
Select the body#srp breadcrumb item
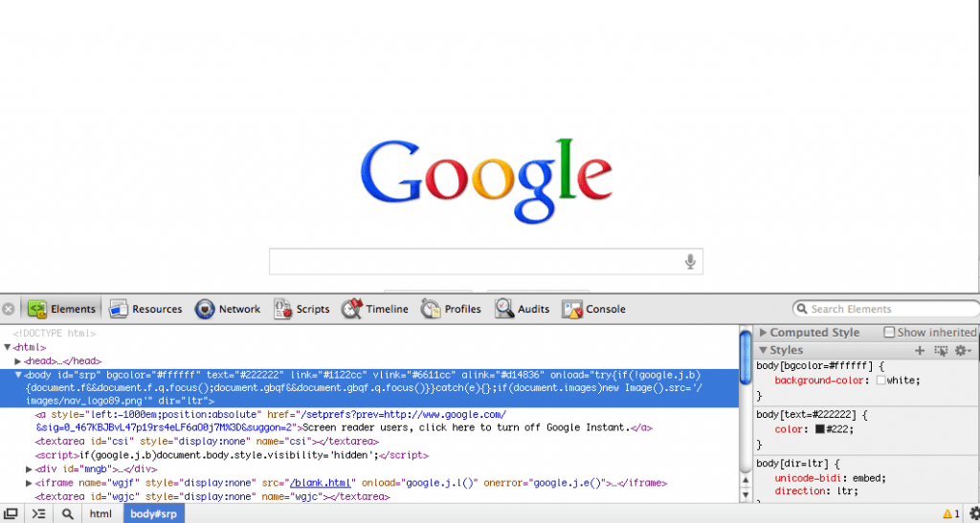tap(153, 513)
